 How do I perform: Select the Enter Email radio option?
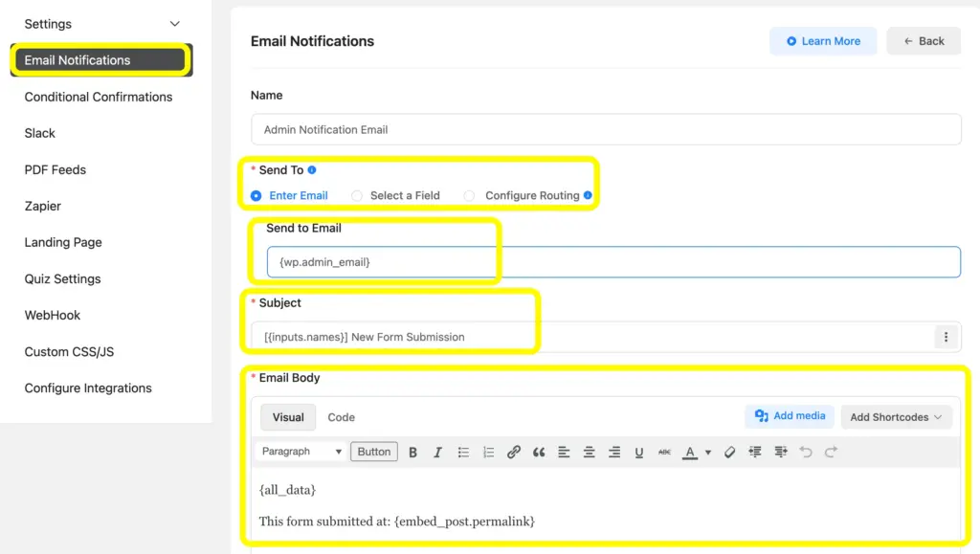(256, 195)
